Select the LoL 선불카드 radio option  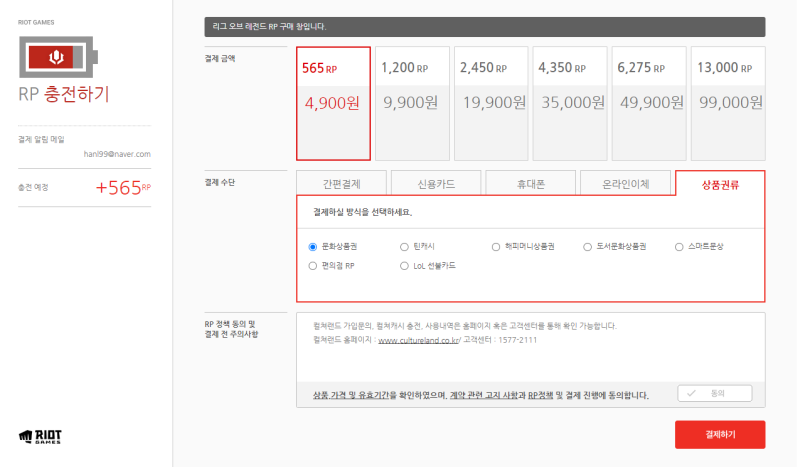404,266
